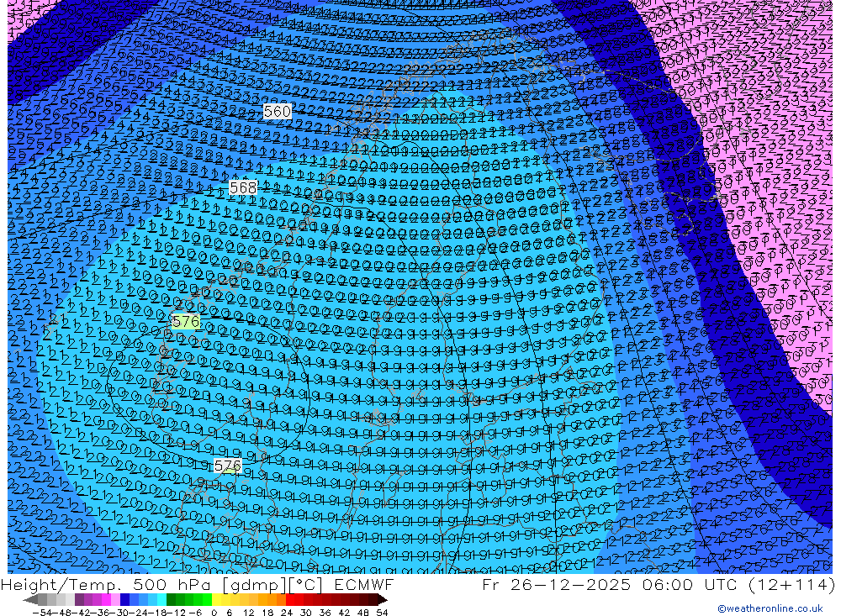Open the weatheronline.co.uk copyright link

coord(770,608)
